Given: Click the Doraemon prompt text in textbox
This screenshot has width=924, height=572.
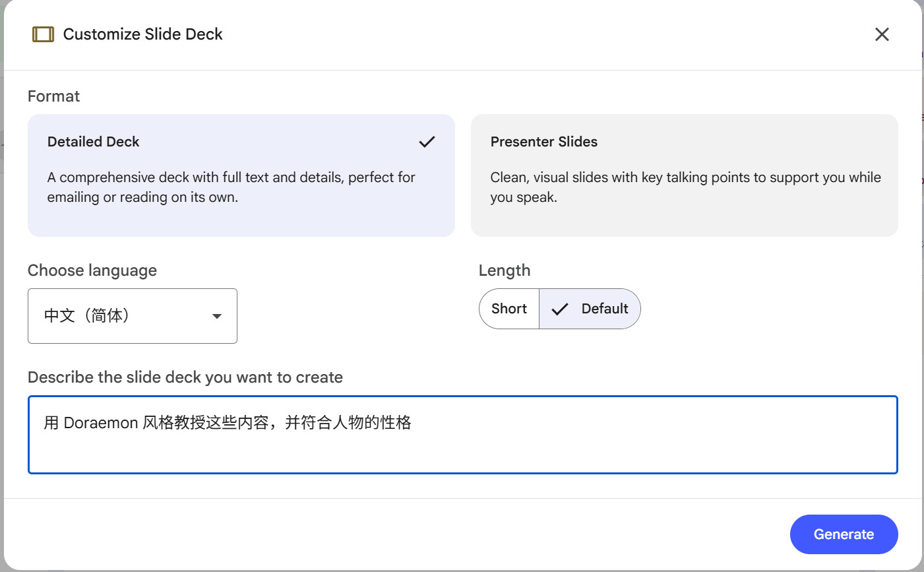Looking at the screenshot, I should (x=228, y=423).
